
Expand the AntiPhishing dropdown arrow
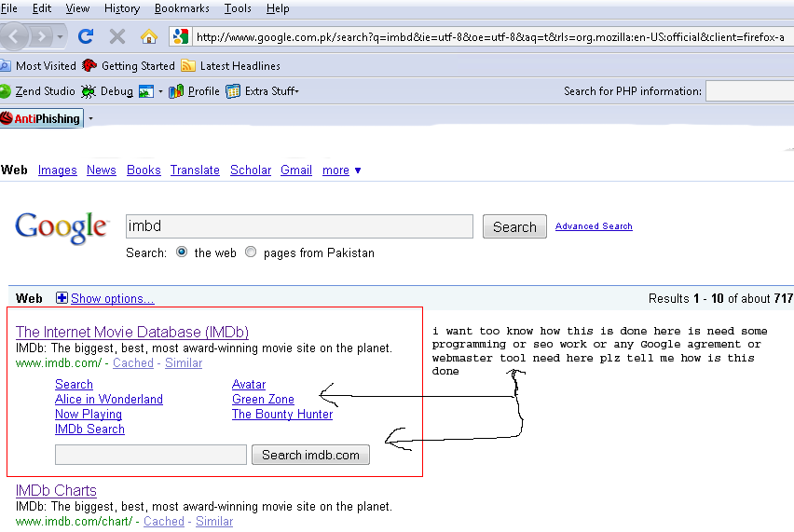[x=90, y=119]
